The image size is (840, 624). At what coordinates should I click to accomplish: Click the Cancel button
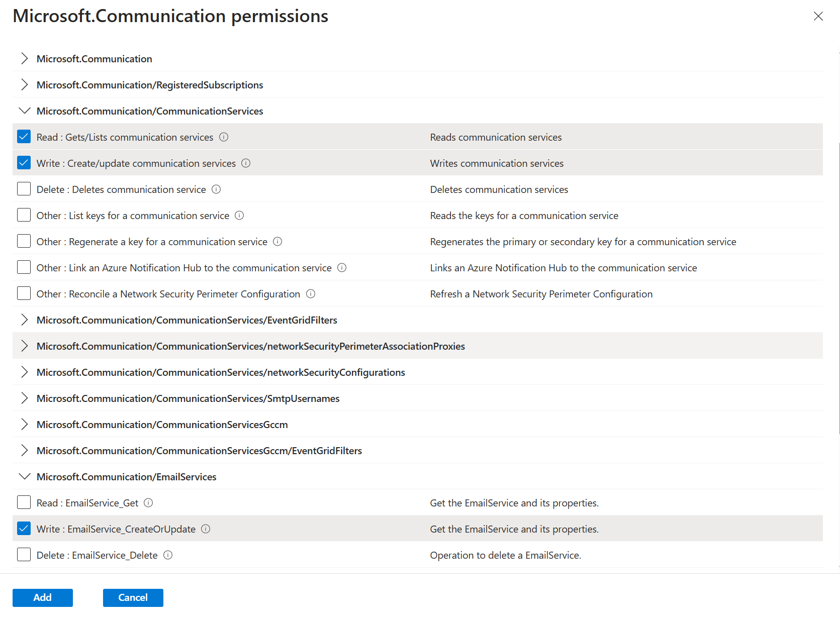point(133,597)
